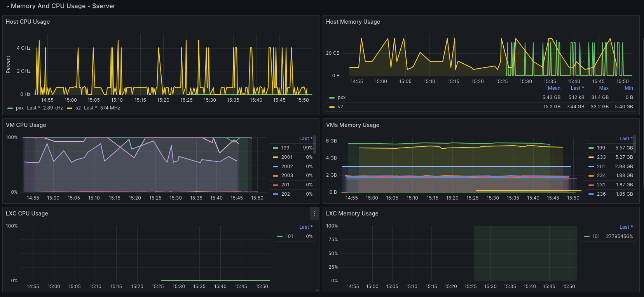The image size is (644, 297).
Task: Toggle s2 series in Host Memory legend
Action: pos(340,107)
